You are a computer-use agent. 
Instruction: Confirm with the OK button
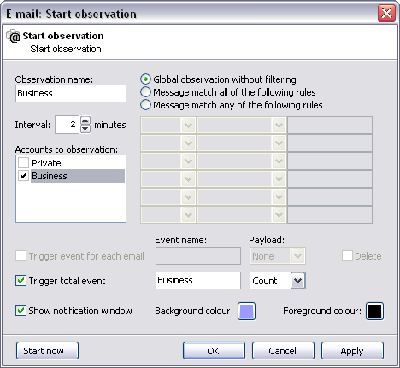pos(214,351)
